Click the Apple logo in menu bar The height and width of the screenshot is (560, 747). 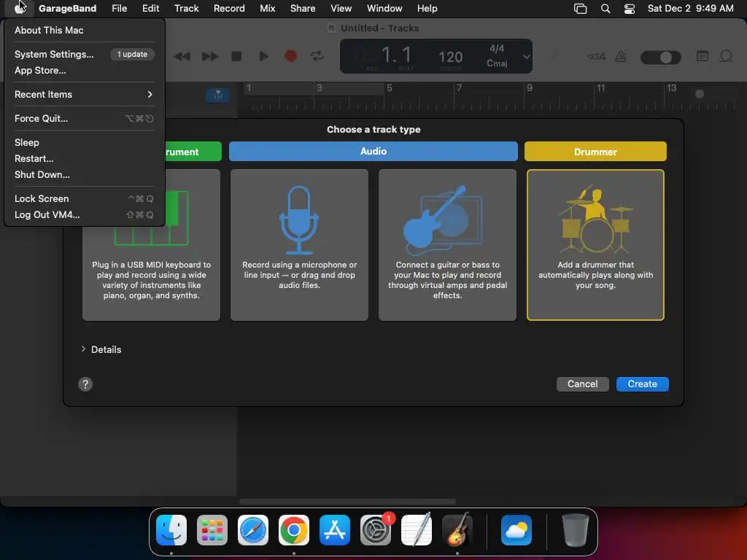click(x=20, y=8)
